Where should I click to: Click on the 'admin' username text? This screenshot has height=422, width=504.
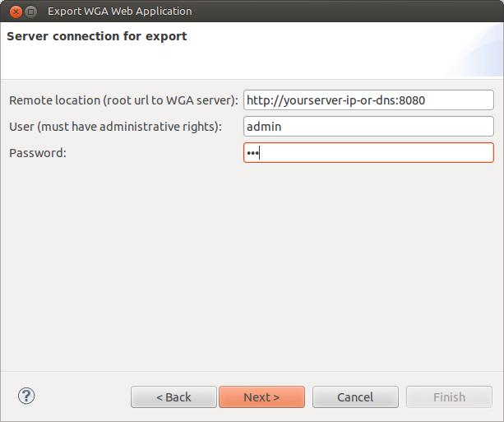coord(264,127)
